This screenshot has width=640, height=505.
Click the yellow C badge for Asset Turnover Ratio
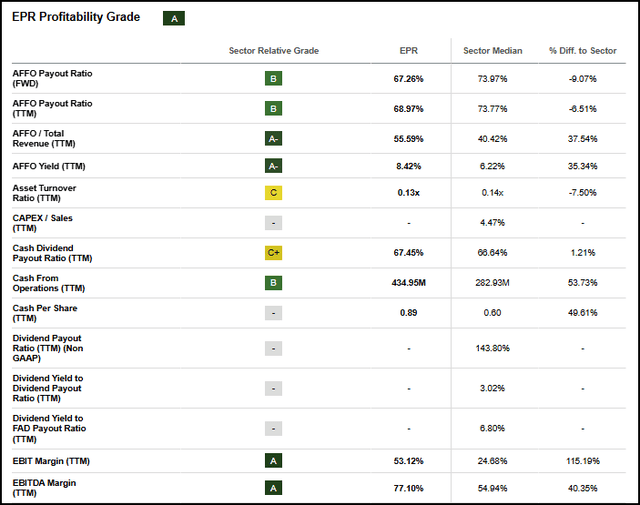click(x=273, y=193)
